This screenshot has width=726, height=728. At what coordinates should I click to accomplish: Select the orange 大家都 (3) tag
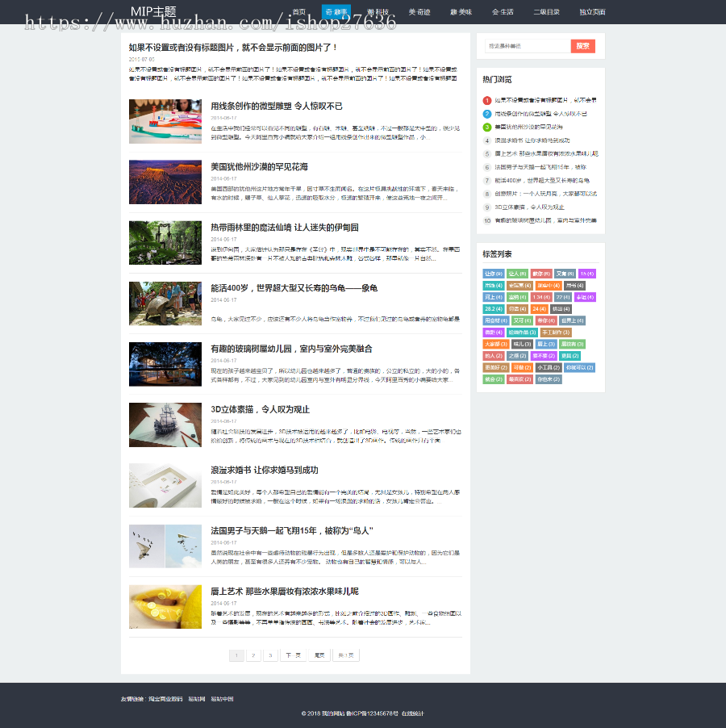[496, 344]
